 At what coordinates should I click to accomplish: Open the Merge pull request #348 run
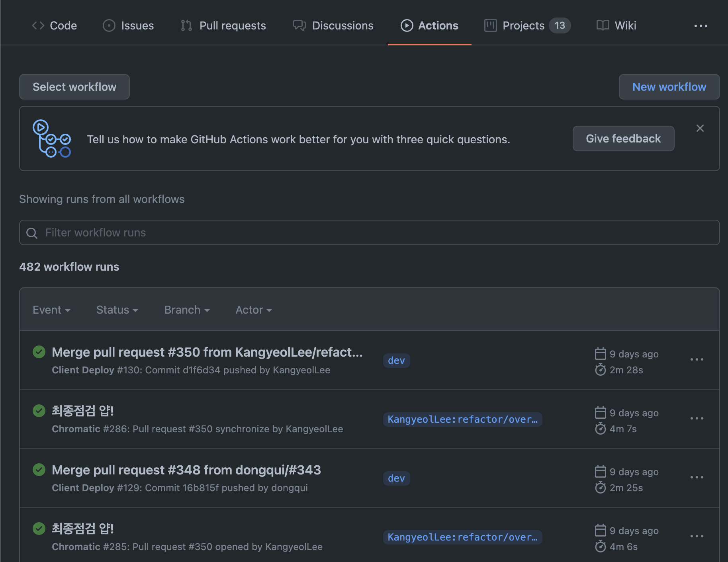tap(186, 470)
